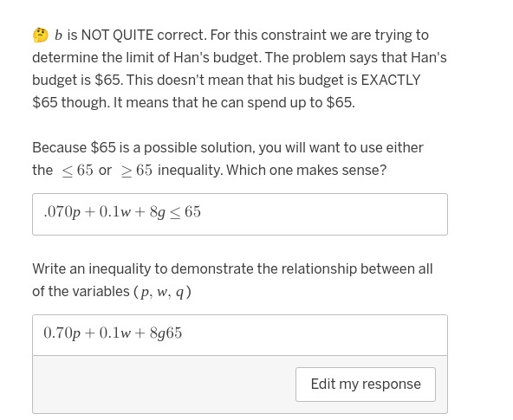
Task: Select the answer box containing 0.70p + 0.1w + 8g65
Action: point(240,335)
